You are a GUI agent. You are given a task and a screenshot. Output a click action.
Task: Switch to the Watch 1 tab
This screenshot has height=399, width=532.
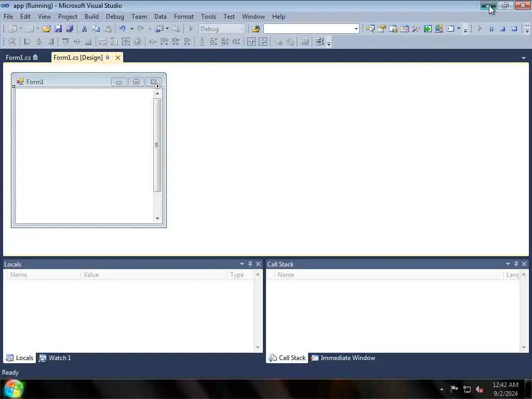(55, 357)
